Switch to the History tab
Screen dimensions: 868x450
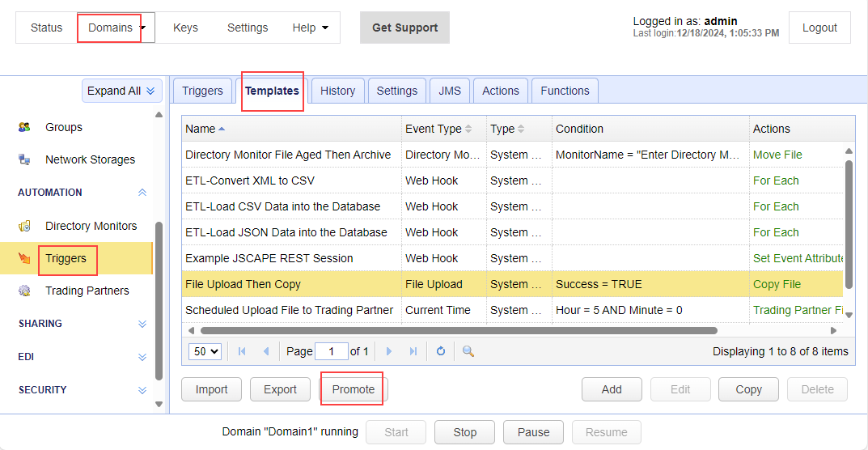point(337,91)
